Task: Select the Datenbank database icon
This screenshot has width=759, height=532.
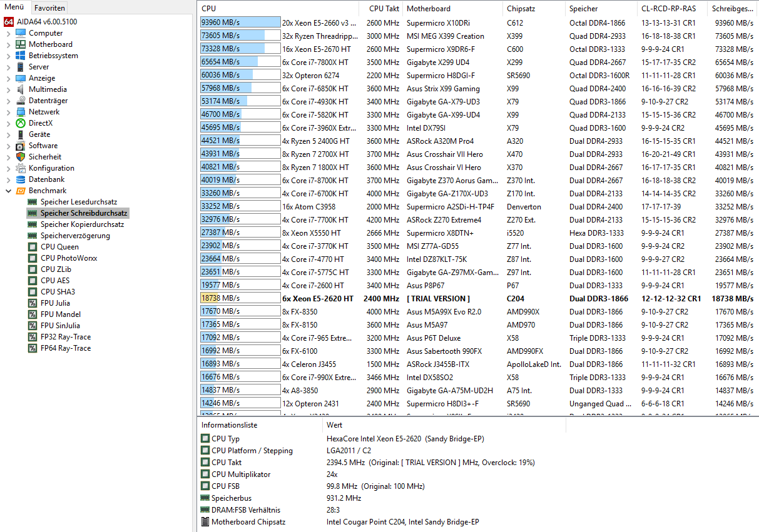Action: [x=21, y=179]
